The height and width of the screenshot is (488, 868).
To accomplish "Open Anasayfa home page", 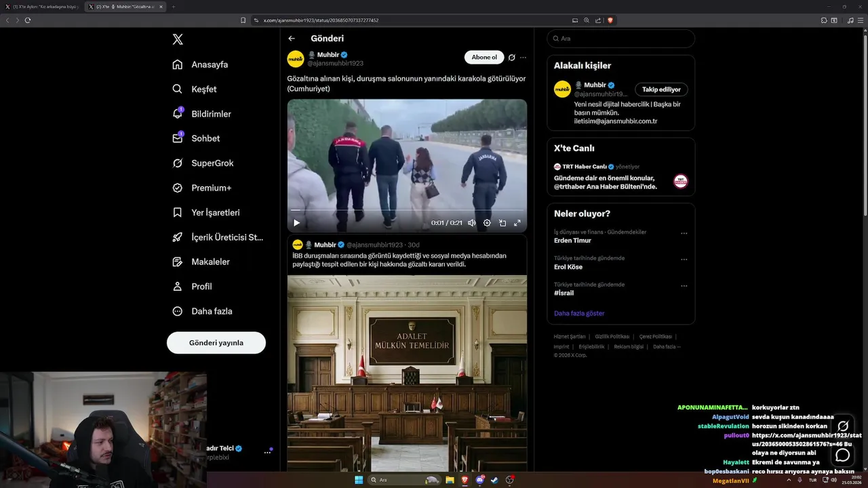I will tap(201, 64).
